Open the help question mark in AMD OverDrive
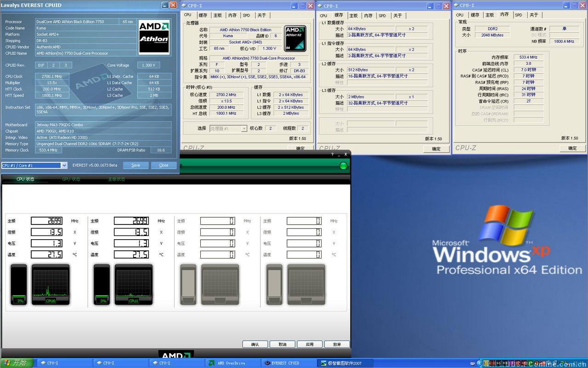Image resolution: width=588 pixels, height=368 pixels. point(332,155)
